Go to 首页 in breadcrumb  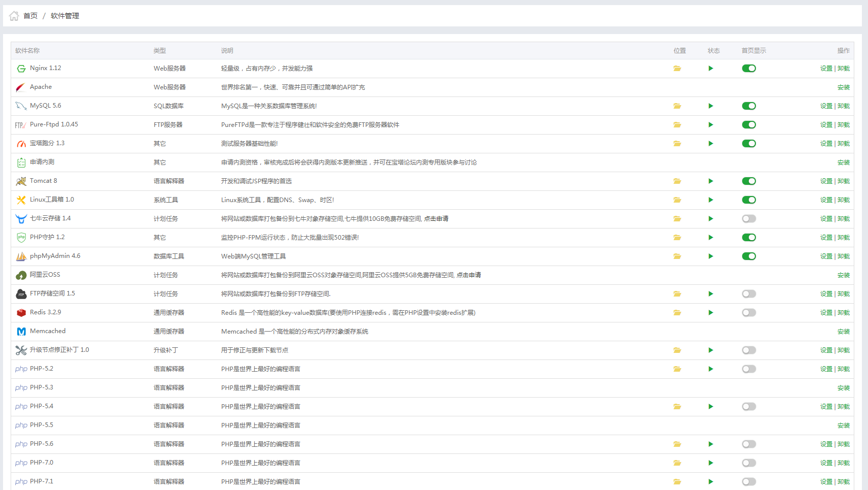pyautogui.click(x=30, y=16)
